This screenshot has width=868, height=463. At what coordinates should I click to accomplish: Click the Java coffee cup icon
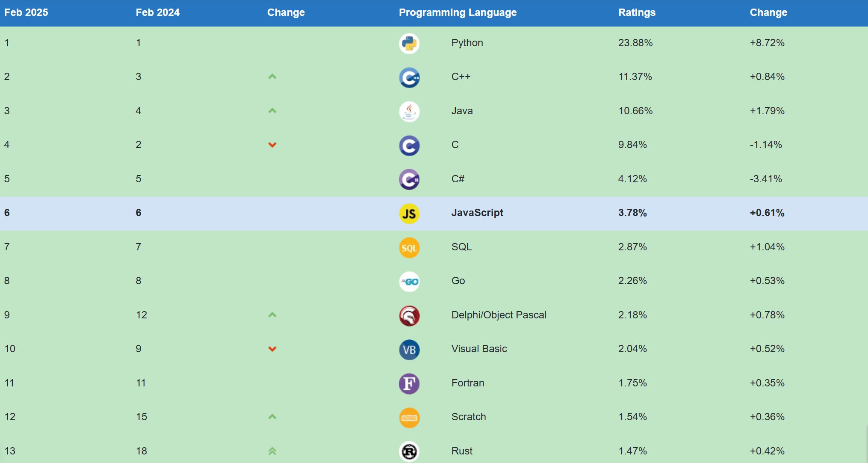coord(409,112)
